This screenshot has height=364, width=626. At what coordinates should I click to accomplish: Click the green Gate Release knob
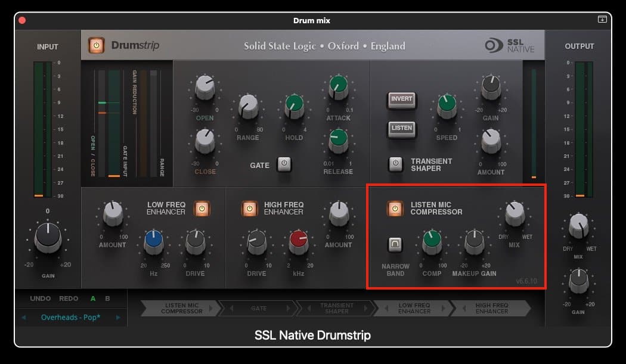point(339,141)
